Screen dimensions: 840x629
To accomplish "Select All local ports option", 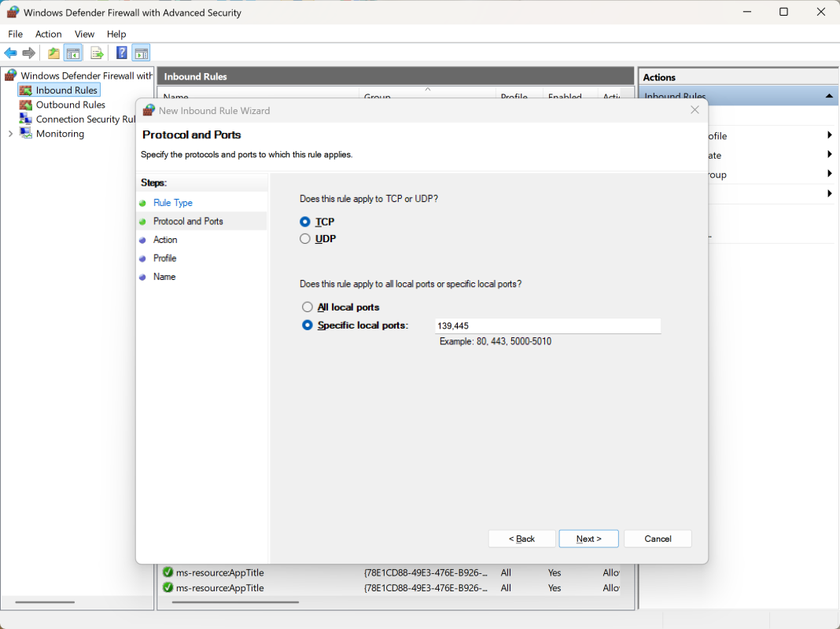I will pyautogui.click(x=308, y=307).
